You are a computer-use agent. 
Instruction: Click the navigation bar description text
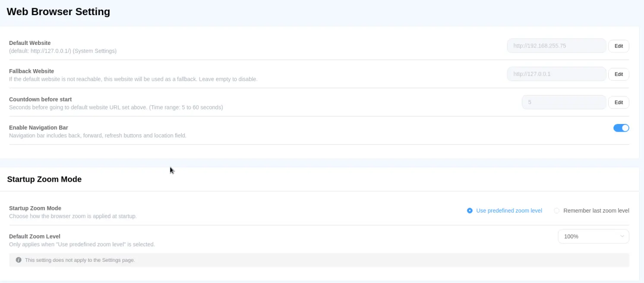point(98,135)
